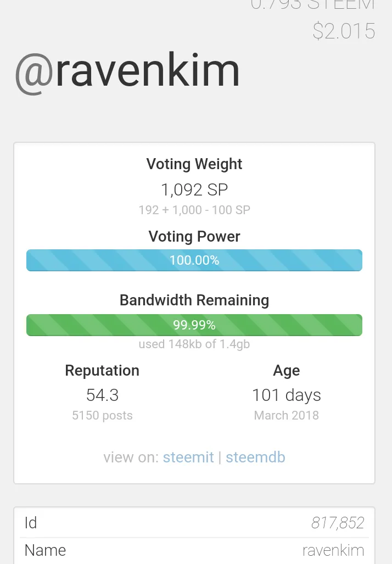Click the Reputation label
The height and width of the screenshot is (564, 392).
102,371
